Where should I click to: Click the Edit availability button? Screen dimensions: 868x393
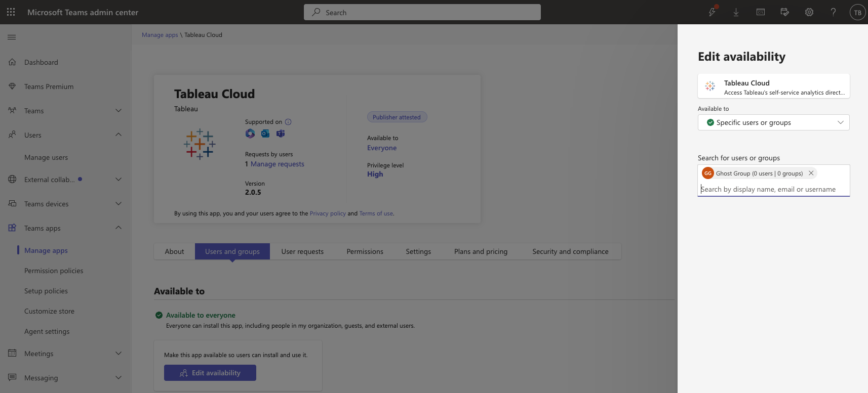[x=210, y=373]
